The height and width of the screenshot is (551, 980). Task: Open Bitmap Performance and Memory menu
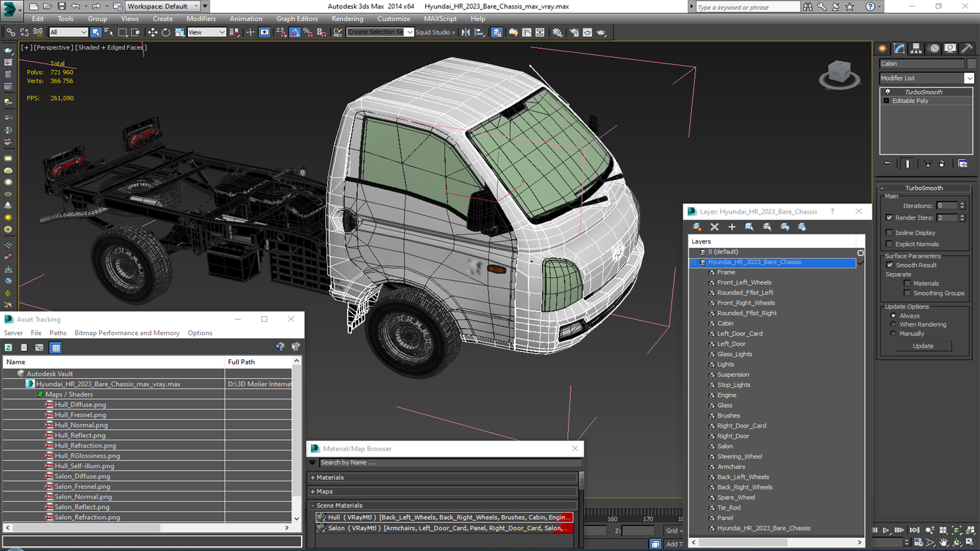127,333
